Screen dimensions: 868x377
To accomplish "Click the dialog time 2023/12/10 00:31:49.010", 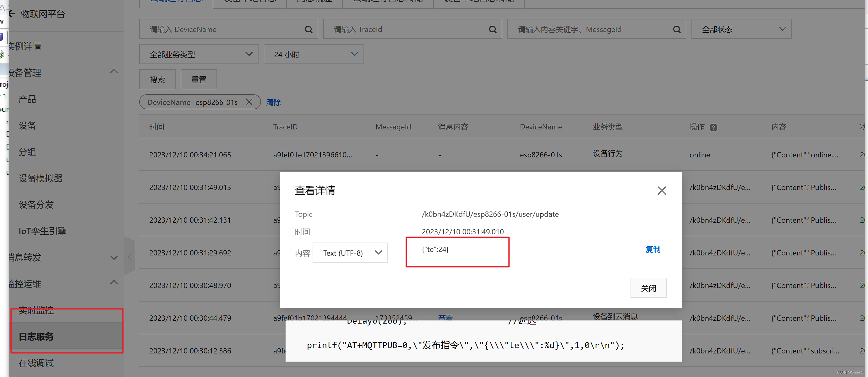I will coord(463,232).
